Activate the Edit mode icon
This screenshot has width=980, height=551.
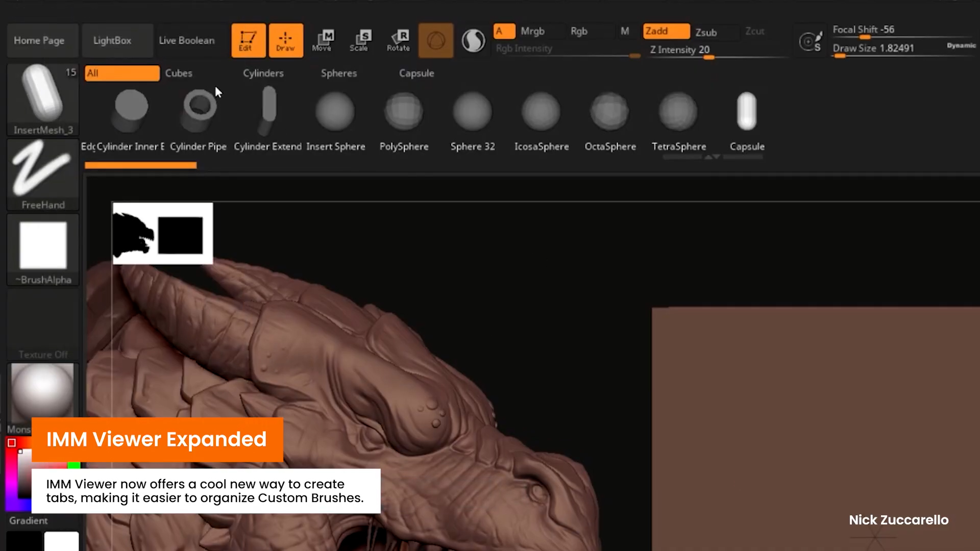[248, 40]
